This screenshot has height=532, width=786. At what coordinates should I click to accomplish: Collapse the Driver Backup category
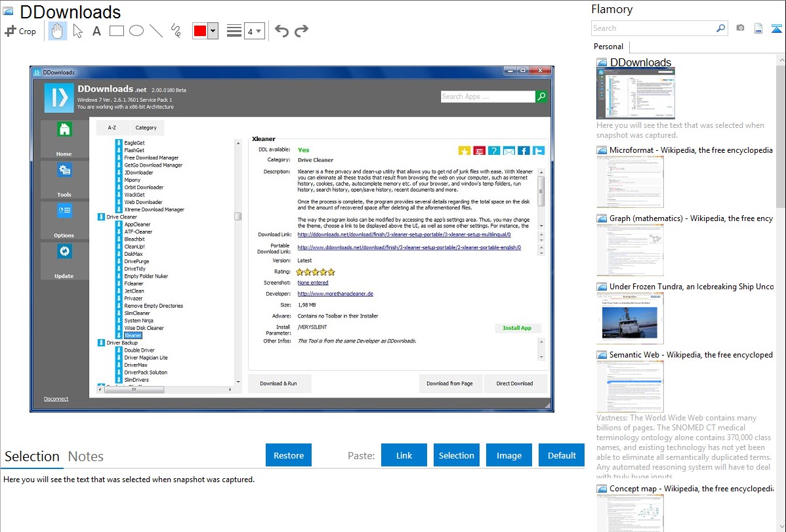coord(101,343)
